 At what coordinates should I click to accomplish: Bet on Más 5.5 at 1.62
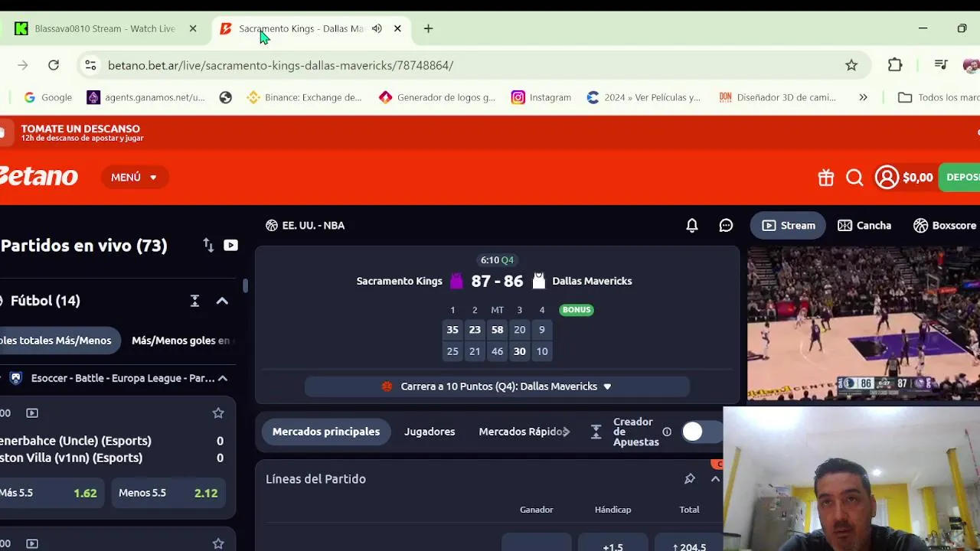click(51, 493)
